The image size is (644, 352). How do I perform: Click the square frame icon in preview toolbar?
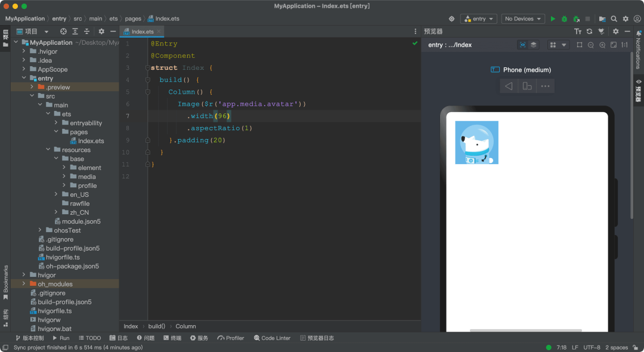(x=580, y=45)
